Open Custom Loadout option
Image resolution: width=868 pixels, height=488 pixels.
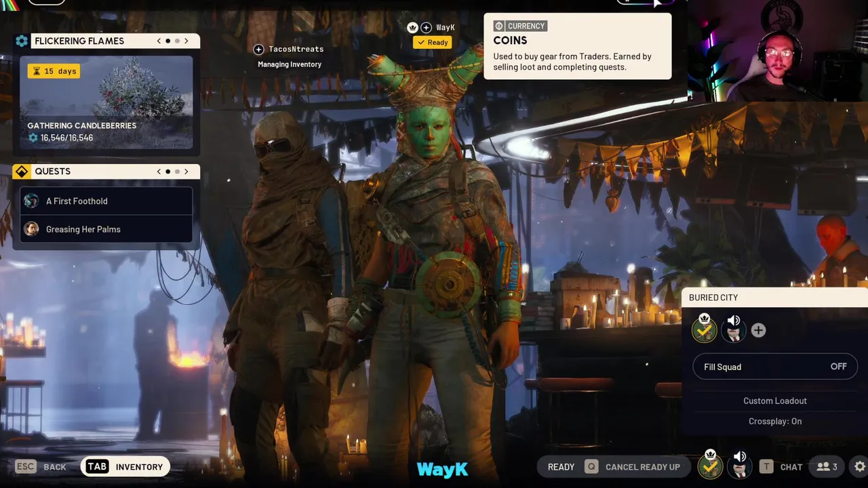point(775,401)
